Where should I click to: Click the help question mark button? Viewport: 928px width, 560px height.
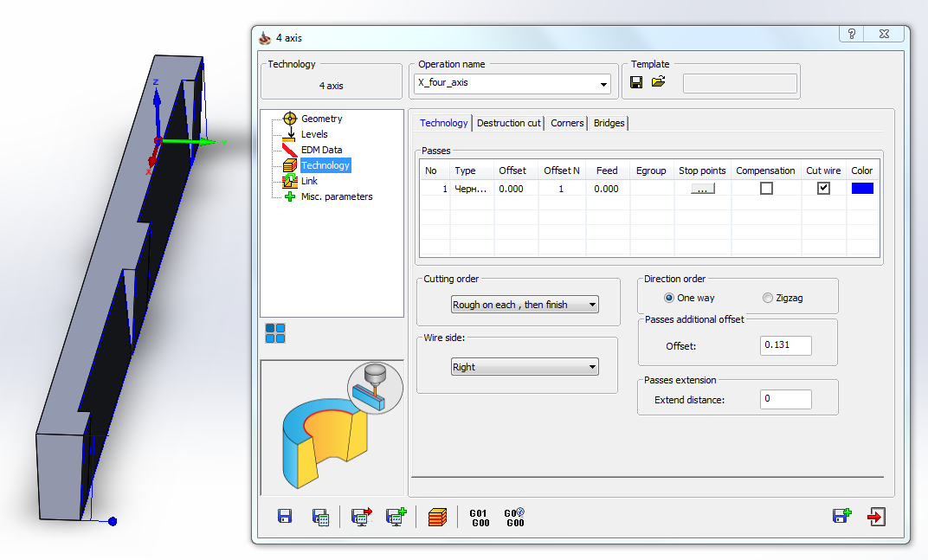coord(852,34)
